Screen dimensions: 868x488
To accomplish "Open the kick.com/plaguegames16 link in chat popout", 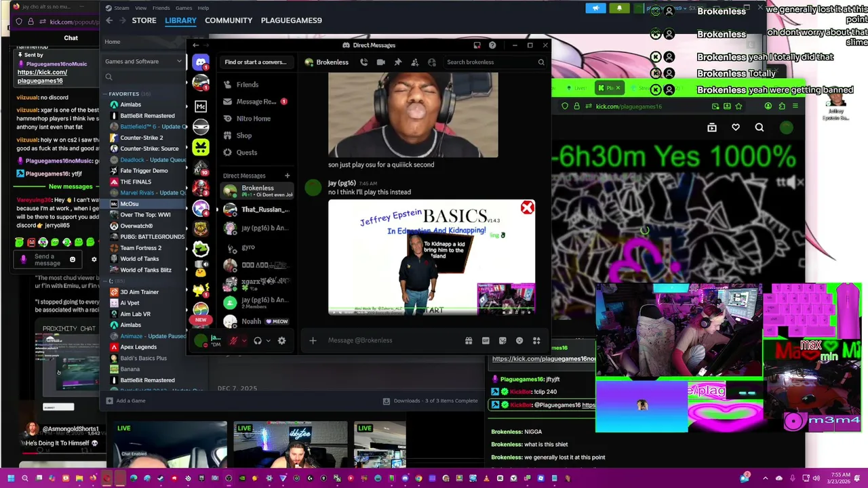I will point(42,77).
